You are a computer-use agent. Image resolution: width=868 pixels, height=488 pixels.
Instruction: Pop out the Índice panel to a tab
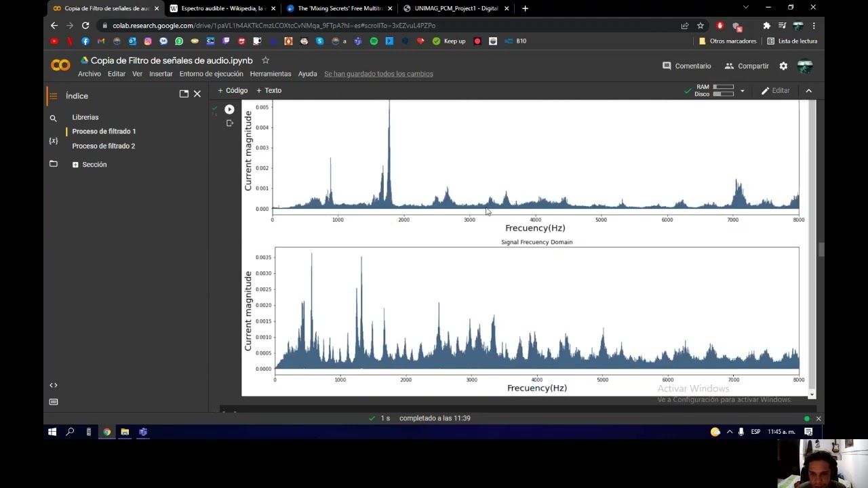tap(184, 94)
